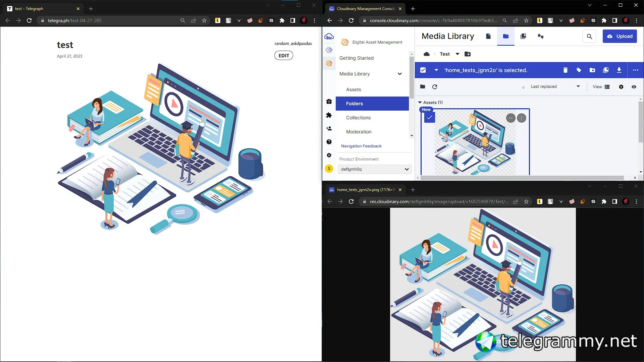Click the Upload button
The height and width of the screenshot is (362, 644).
click(x=620, y=36)
